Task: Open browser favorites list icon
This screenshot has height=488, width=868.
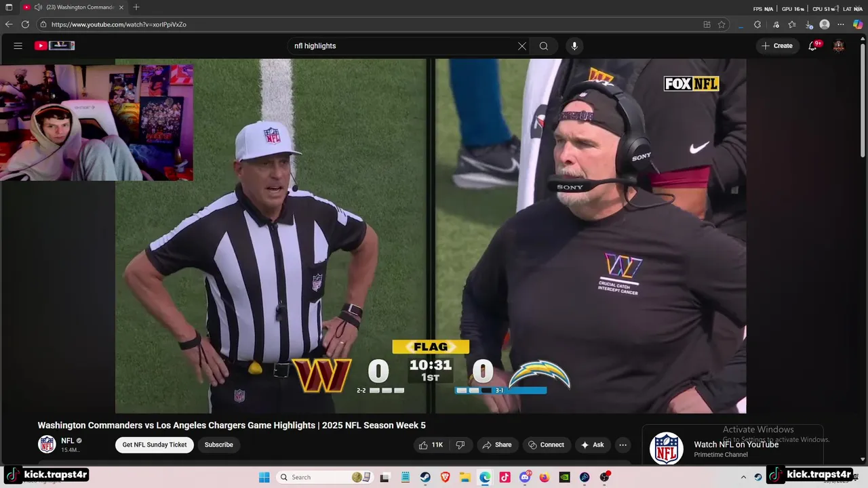Action: 792,24
